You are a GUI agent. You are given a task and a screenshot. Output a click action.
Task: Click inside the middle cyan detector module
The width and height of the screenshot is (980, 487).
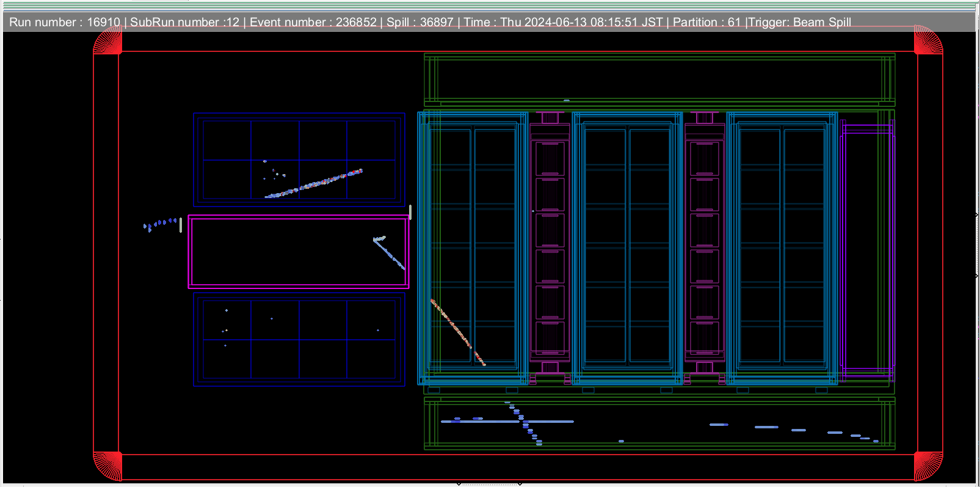tap(627, 244)
